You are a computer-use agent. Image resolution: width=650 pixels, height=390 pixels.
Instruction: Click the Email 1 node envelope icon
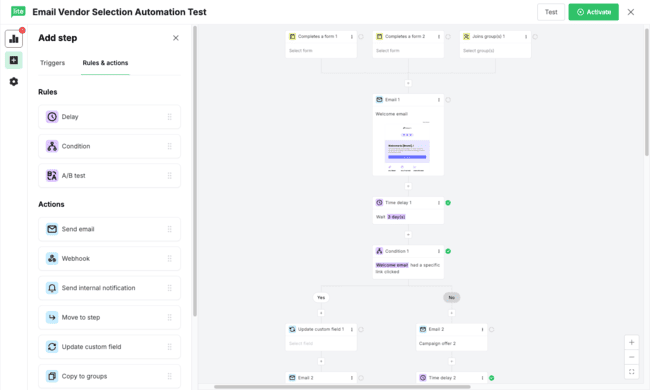[379, 99]
